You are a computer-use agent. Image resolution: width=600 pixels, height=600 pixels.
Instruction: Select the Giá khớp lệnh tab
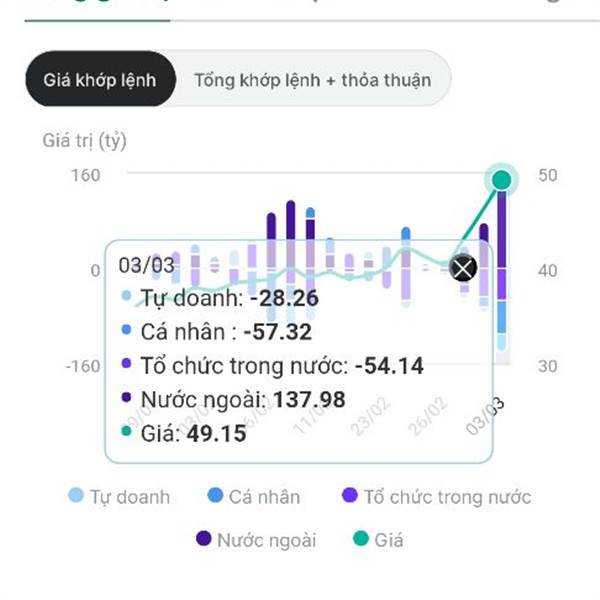point(100,79)
